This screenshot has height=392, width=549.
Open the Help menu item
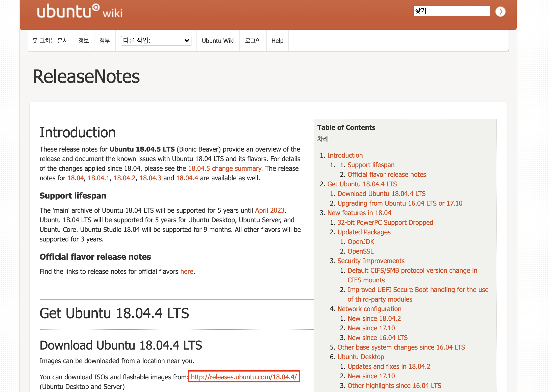277,41
